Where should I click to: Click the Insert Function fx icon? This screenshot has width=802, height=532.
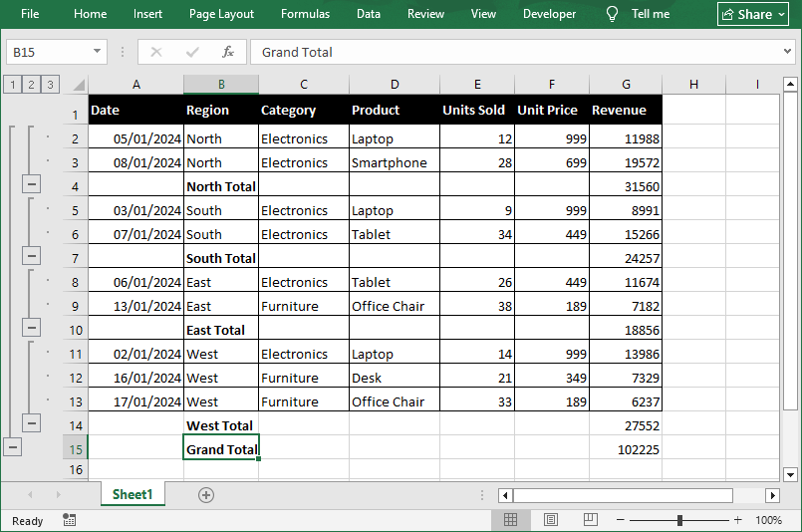(x=227, y=52)
